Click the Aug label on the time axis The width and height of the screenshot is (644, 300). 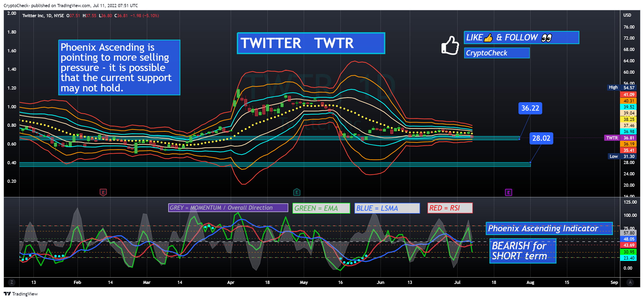pyautogui.click(x=530, y=282)
